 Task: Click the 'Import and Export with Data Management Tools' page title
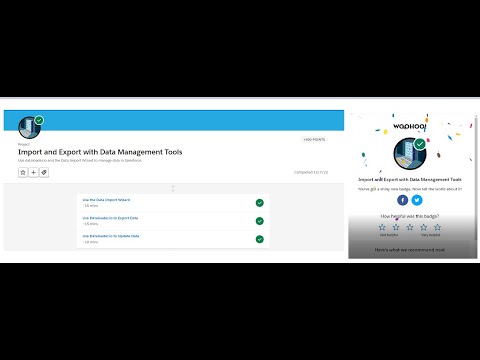click(x=100, y=152)
